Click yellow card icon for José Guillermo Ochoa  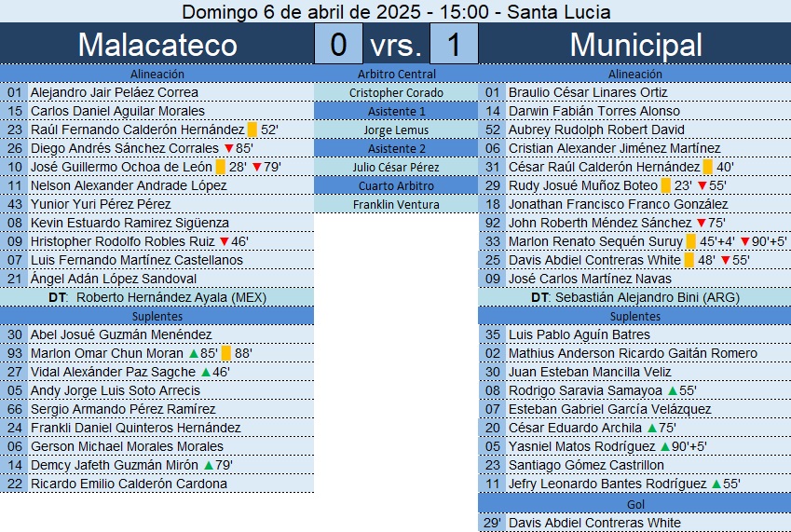(221, 167)
